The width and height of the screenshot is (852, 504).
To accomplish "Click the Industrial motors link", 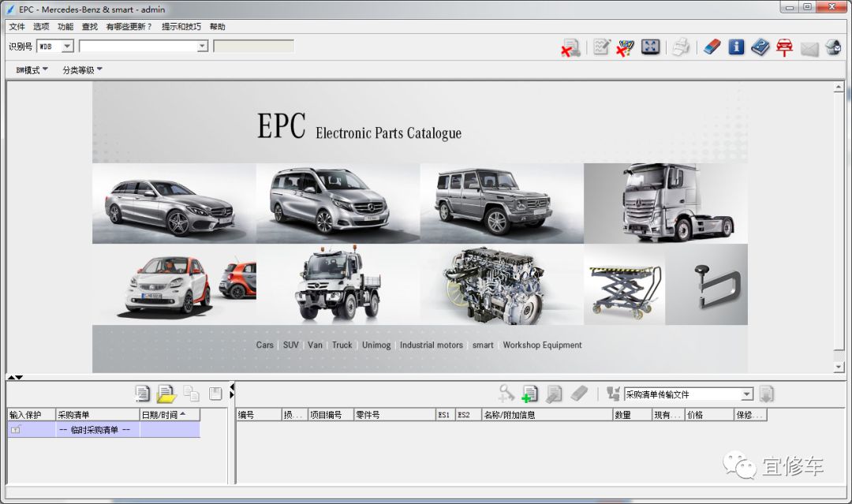I will click(432, 345).
